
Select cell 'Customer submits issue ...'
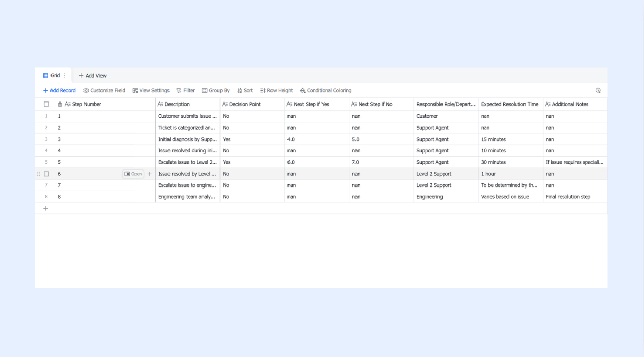[x=188, y=116]
